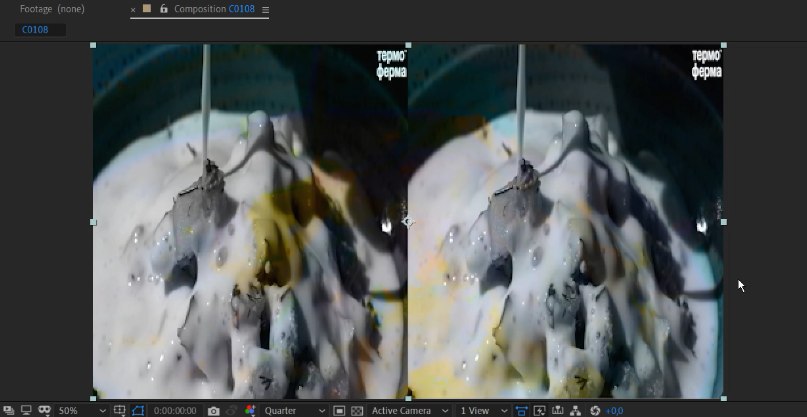This screenshot has height=417, width=807.
Task: Click the +0,0 exposure value
Action: [x=614, y=411]
